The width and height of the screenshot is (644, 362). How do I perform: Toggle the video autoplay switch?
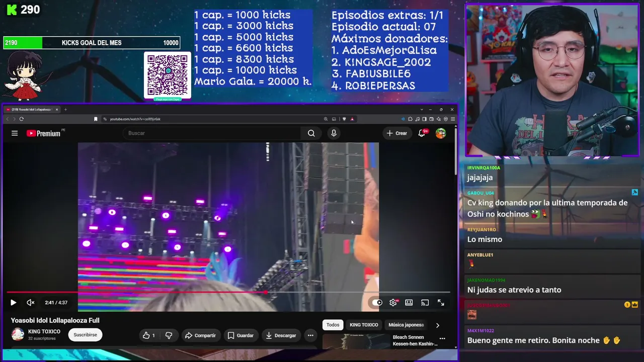click(x=377, y=303)
